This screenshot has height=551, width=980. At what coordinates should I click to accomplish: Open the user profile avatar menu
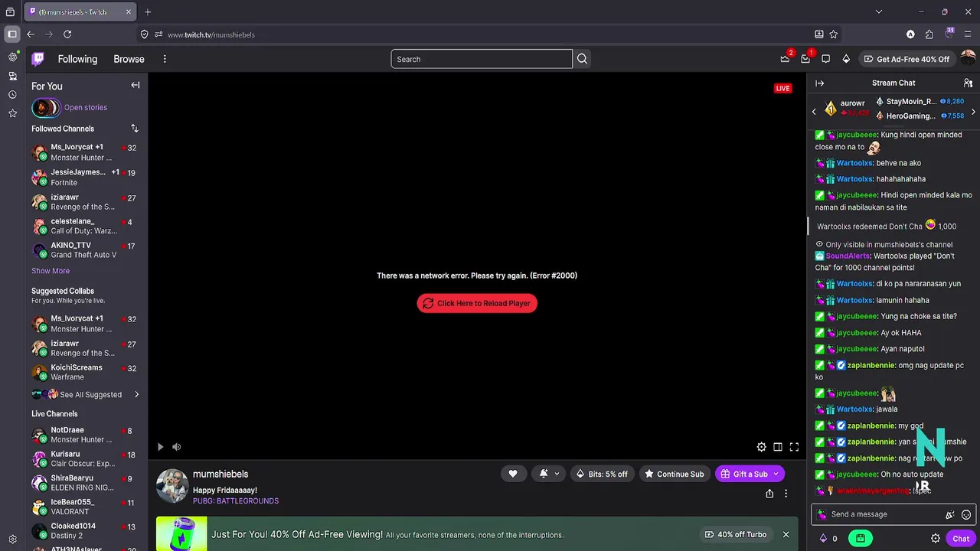tap(968, 59)
